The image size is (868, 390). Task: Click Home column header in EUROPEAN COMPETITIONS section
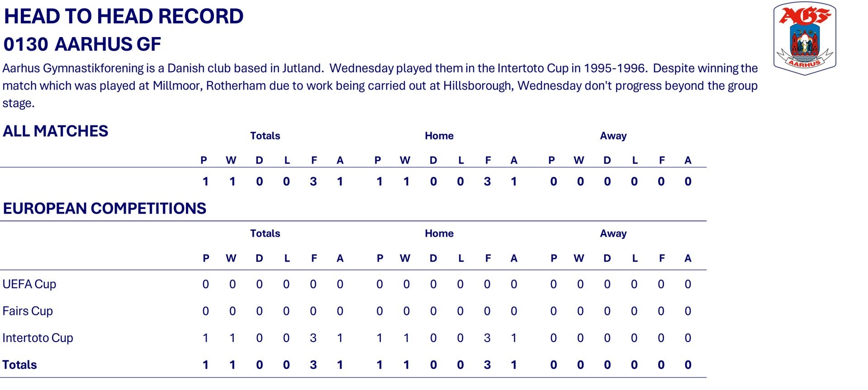pyautogui.click(x=439, y=233)
